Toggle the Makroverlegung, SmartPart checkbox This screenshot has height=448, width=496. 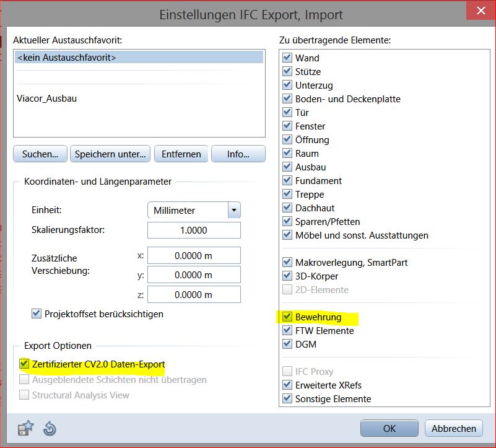[x=287, y=263]
